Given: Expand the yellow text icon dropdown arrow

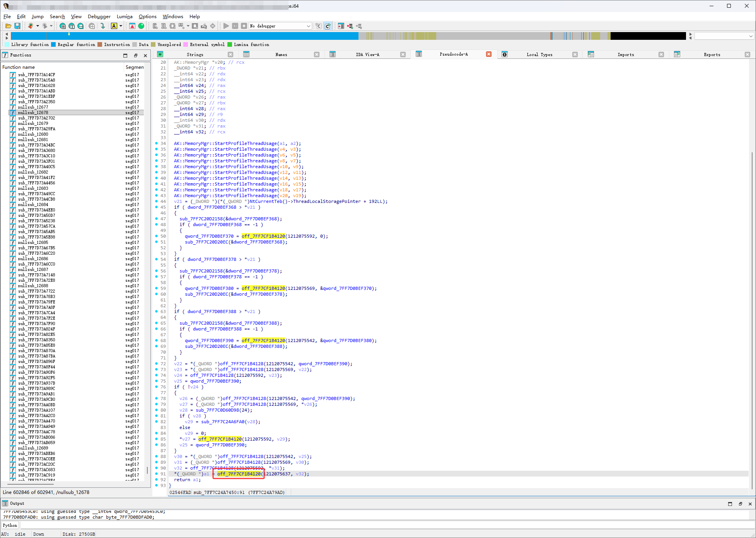Looking at the screenshot, I should click(x=121, y=26).
